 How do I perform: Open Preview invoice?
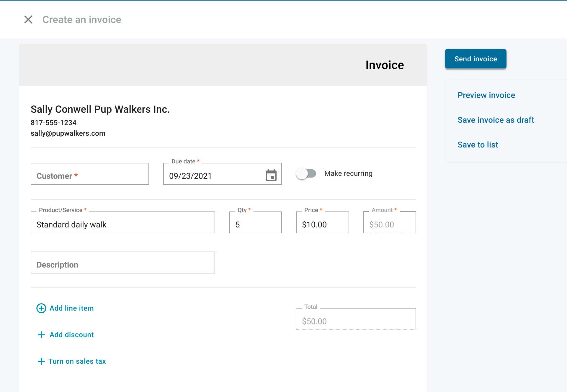(486, 95)
